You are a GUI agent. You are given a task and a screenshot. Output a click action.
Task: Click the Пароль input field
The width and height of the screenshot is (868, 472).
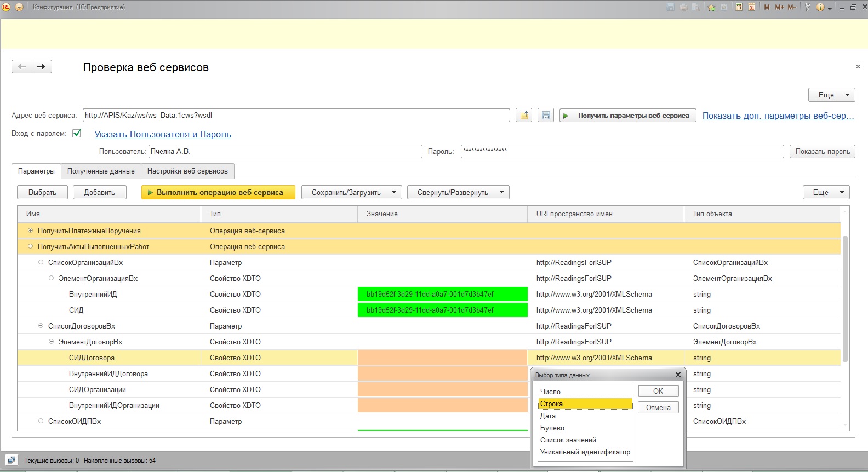tap(622, 151)
